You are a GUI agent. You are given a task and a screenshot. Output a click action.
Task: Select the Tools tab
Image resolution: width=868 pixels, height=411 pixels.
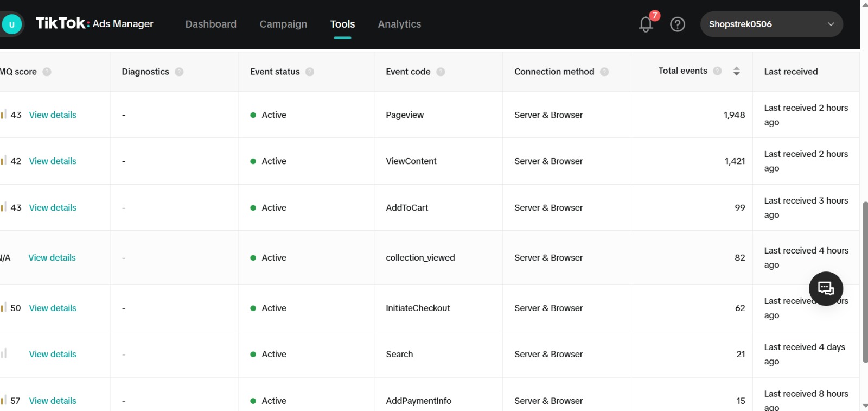click(342, 24)
